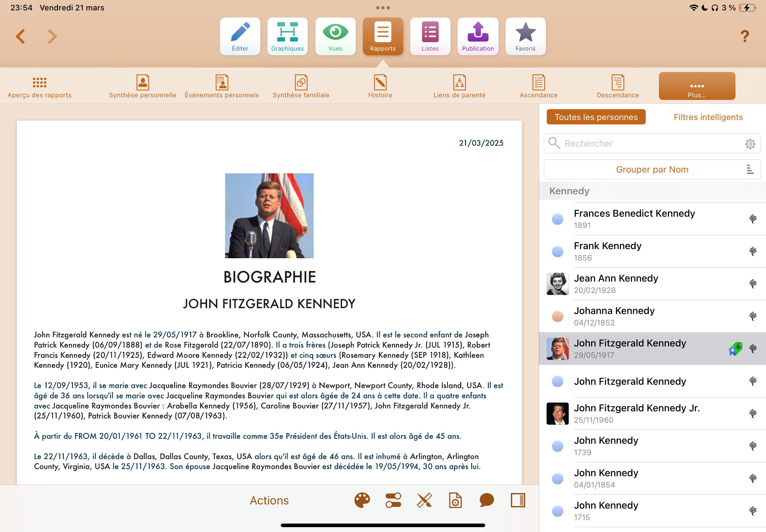The image size is (766, 532).
Task: Select John Fitzgerald Kennedy 29/05/1917 row
Action: coord(652,348)
